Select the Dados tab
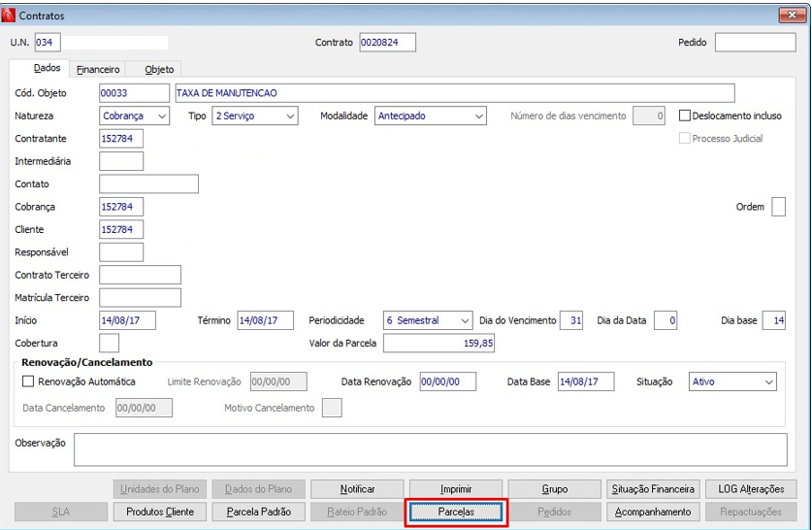812x530 pixels. [47, 68]
